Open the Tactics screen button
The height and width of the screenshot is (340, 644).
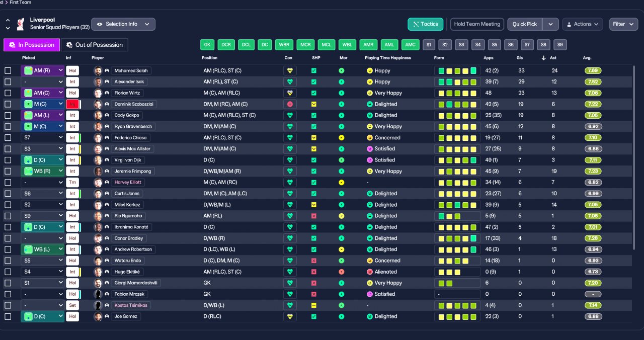(x=425, y=24)
